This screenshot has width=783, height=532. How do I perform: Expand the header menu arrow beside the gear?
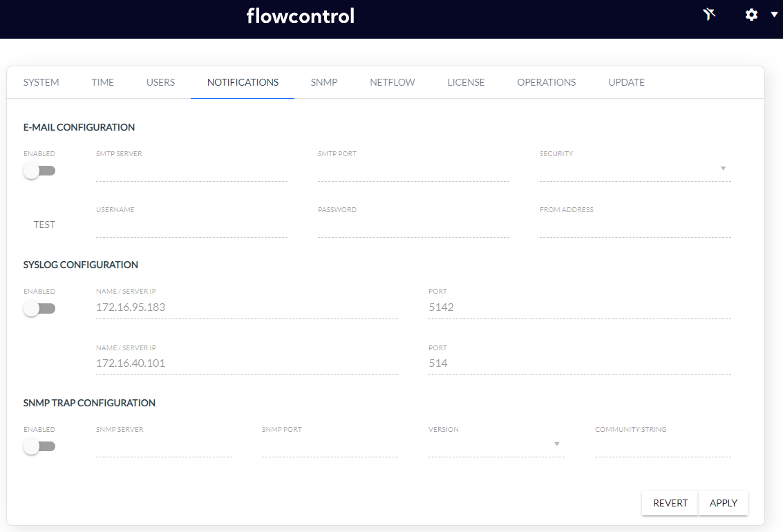[x=774, y=15]
